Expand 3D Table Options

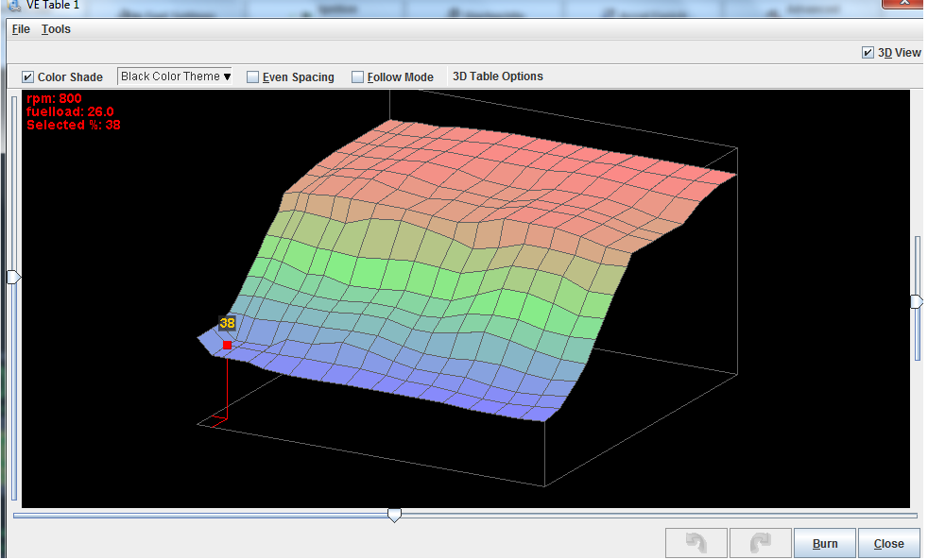point(497,76)
